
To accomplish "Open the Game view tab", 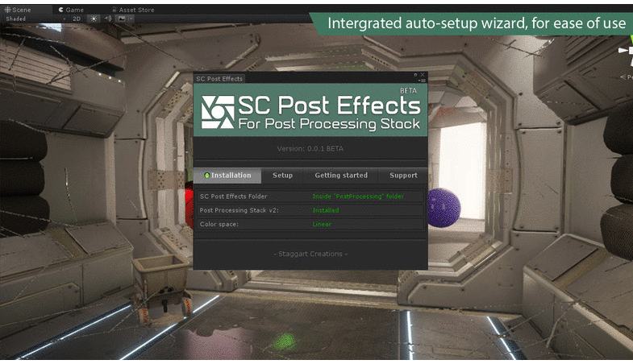I will click(72, 10).
